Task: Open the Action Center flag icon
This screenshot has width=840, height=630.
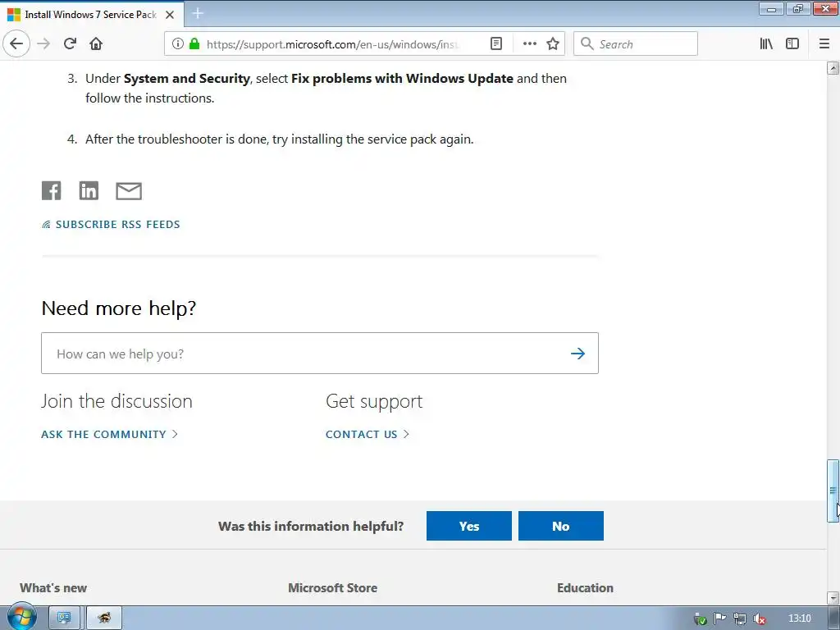Action: coord(719,619)
